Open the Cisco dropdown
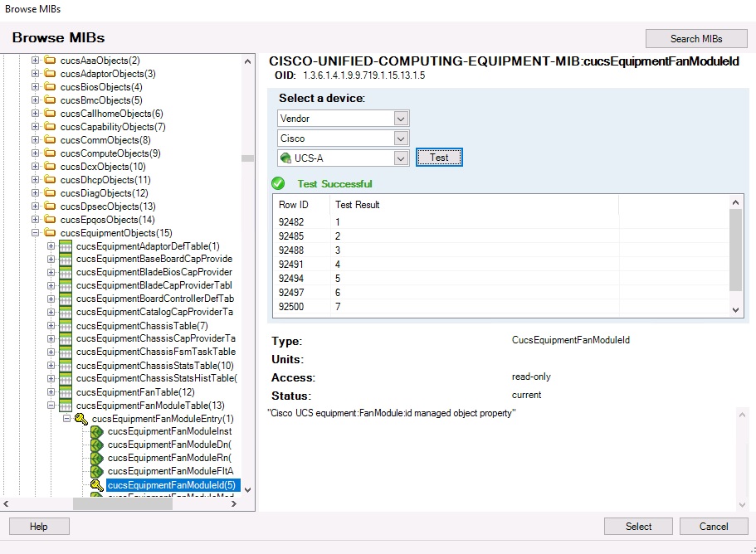This screenshot has width=756, height=554. point(401,138)
